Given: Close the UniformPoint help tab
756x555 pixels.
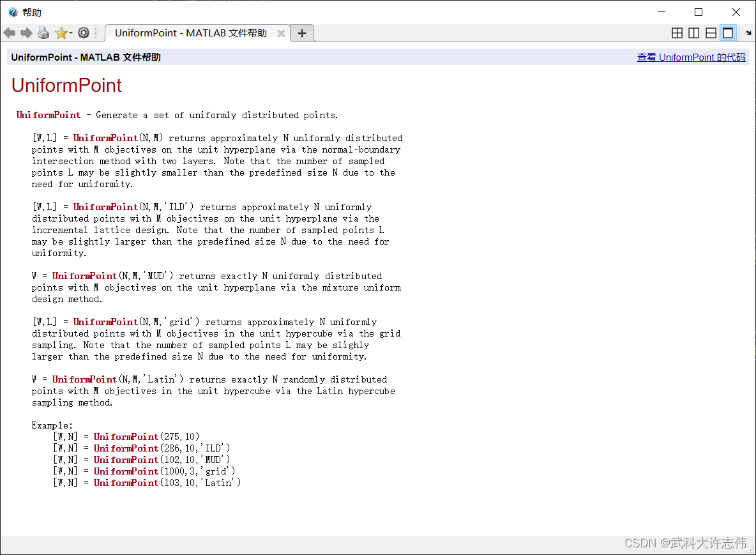Looking at the screenshot, I should click(281, 33).
